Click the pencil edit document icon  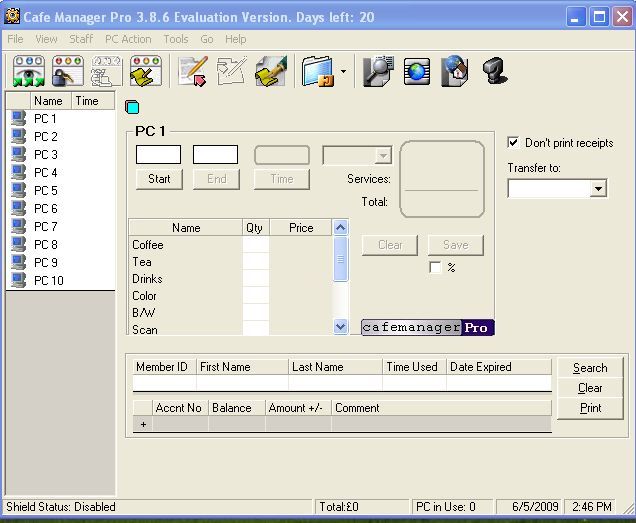pos(193,71)
